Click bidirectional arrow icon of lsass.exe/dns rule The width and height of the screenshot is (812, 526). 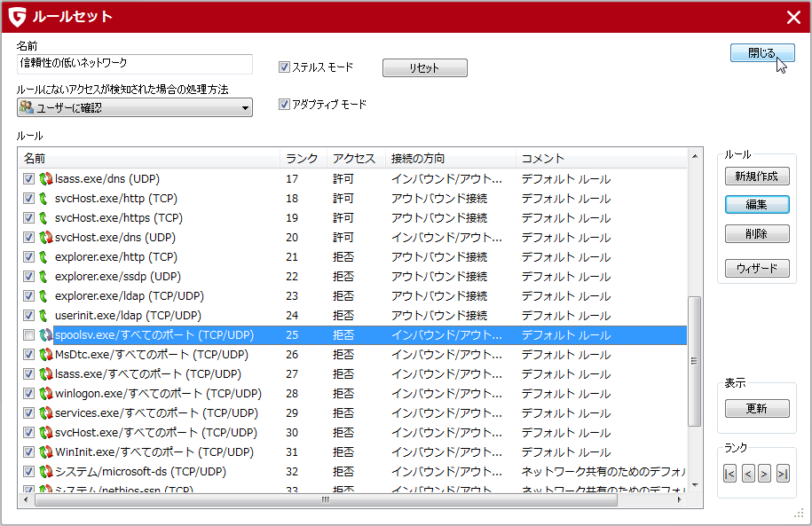click(45, 179)
